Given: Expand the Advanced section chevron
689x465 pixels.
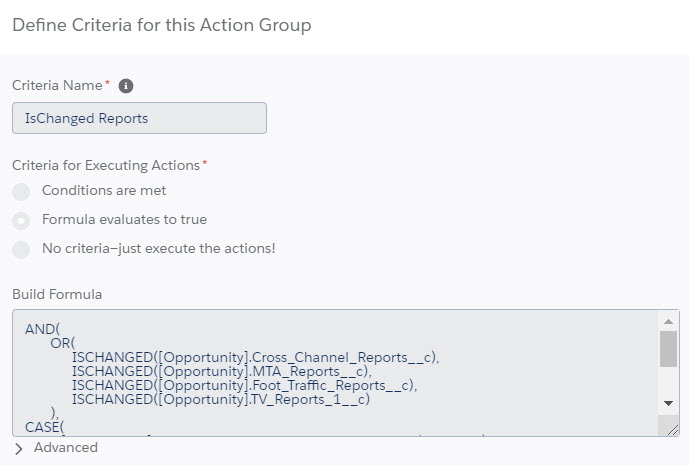Looking at the screenshot, I should coord(19,449).
